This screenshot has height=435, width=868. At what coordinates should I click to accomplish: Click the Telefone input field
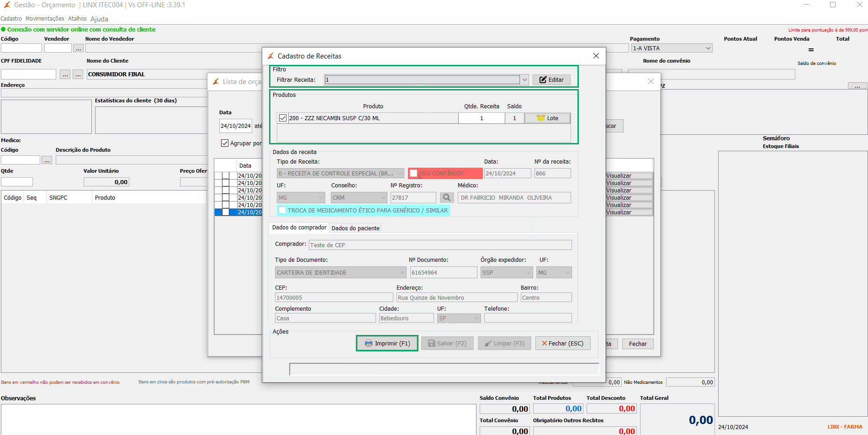click(528, 318)
